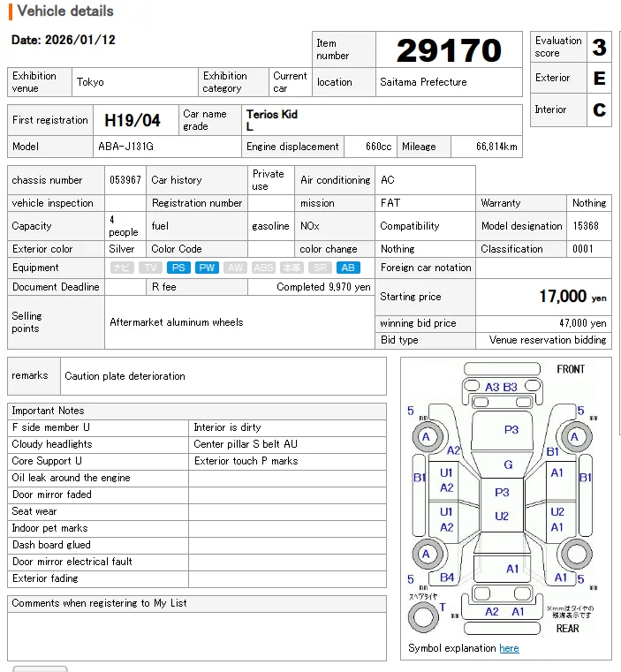Screen dimensions: 621x672
Task: Click the P3 mark on the hood
Action: (511, 430)
